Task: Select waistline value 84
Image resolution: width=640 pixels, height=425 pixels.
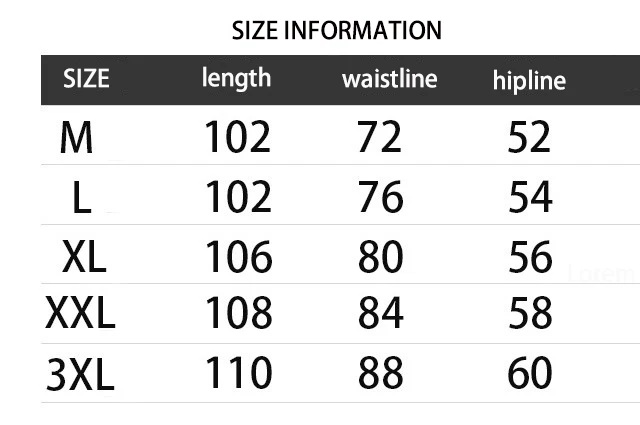Action: point(380,315)
